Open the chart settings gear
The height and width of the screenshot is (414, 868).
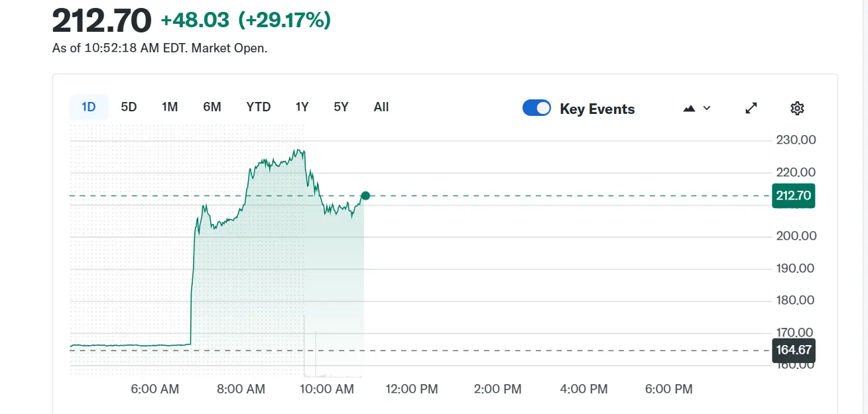[797, 109]
